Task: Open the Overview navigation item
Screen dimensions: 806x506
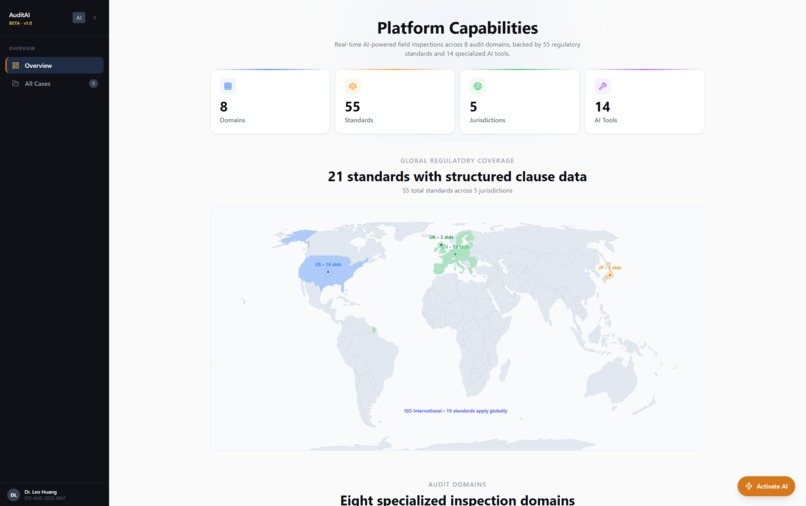Action: point(54,65)
